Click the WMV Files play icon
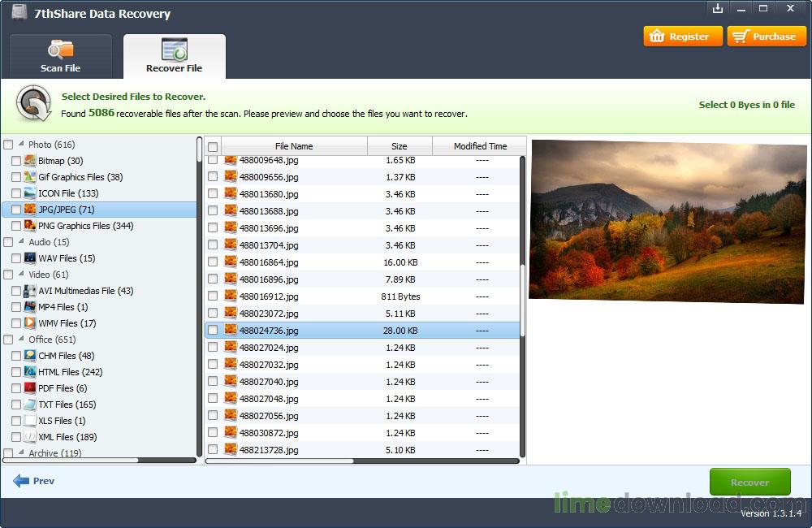This screenshot has width=812, height=528. click(30, 323)
